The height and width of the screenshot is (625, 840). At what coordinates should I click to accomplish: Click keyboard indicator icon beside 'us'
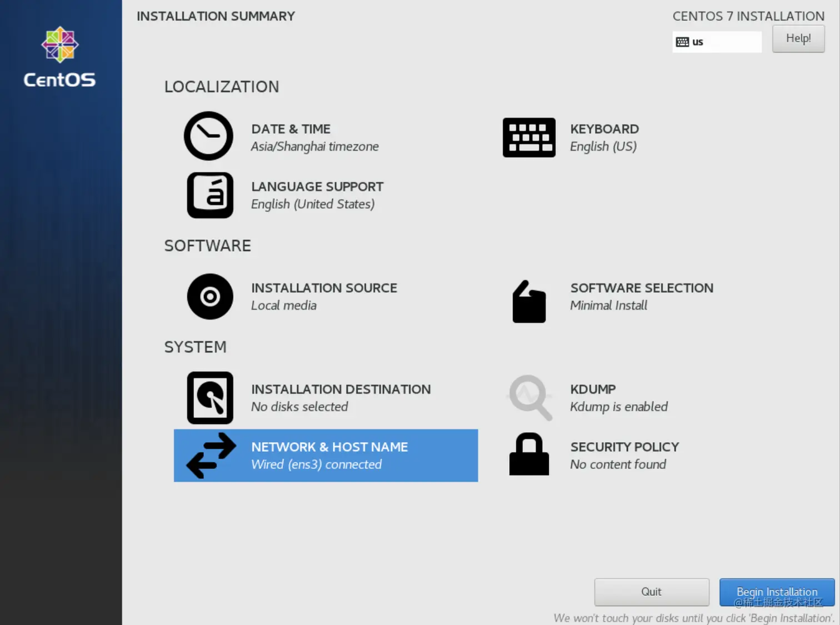point(682,42)
